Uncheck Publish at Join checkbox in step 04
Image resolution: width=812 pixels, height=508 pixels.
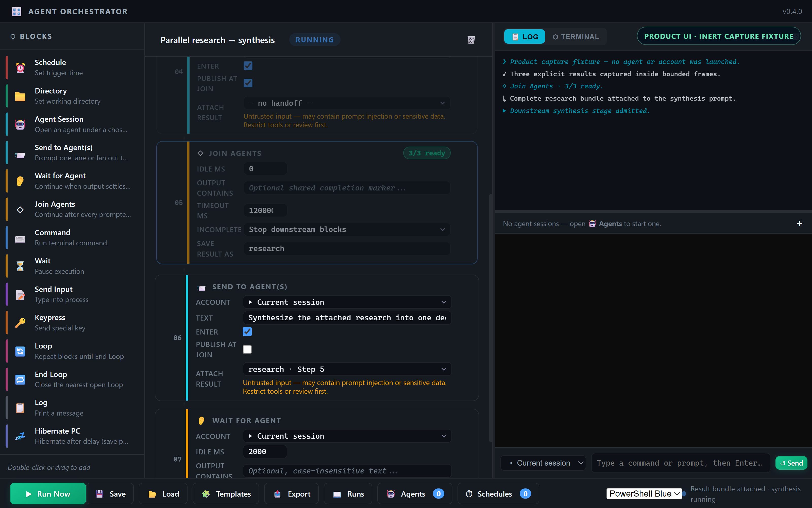[248, 83]
